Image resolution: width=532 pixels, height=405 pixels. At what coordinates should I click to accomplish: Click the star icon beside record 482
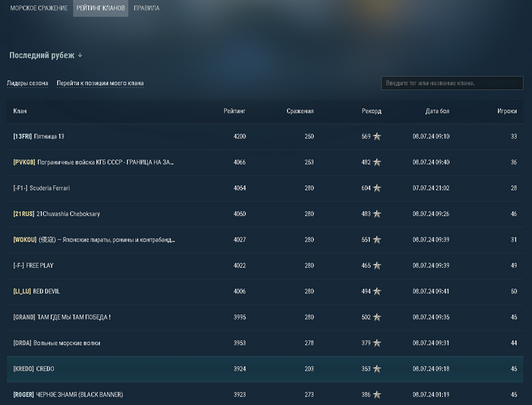(x=377, y=163)
